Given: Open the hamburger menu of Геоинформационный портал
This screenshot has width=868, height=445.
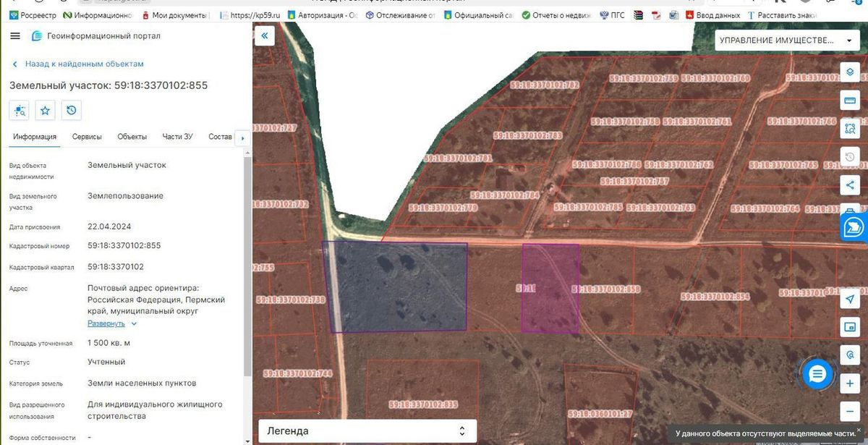Looking at the screenshot, I should click(15, 36).
